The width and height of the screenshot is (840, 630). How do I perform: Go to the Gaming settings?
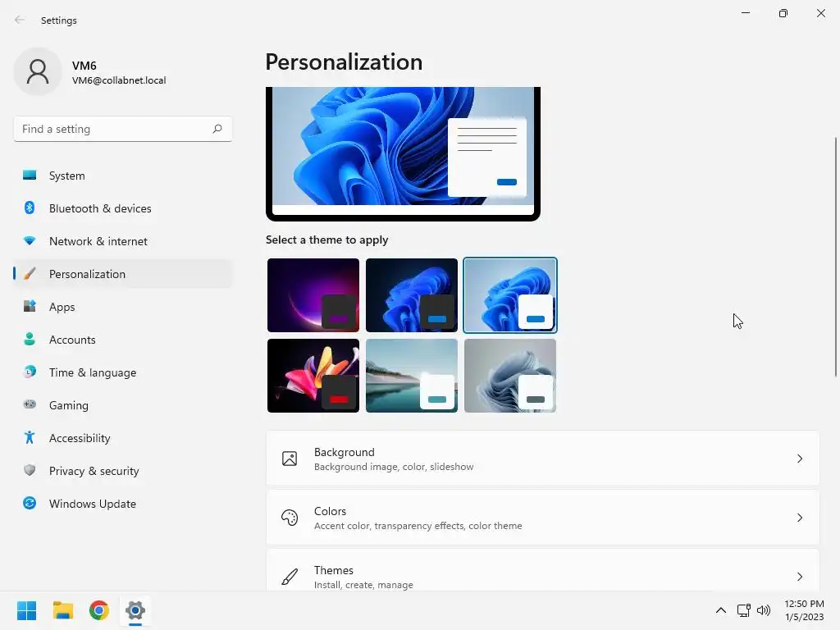coord(123,405)
